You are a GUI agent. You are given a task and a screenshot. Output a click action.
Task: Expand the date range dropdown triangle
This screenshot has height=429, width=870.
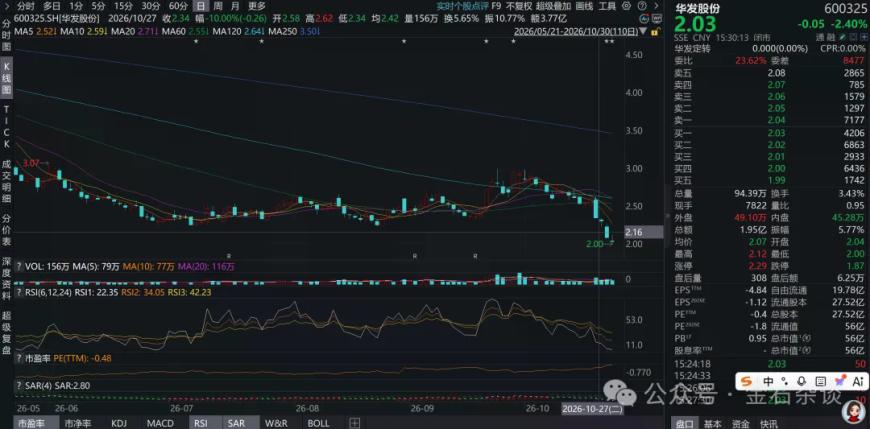[643, 31]
